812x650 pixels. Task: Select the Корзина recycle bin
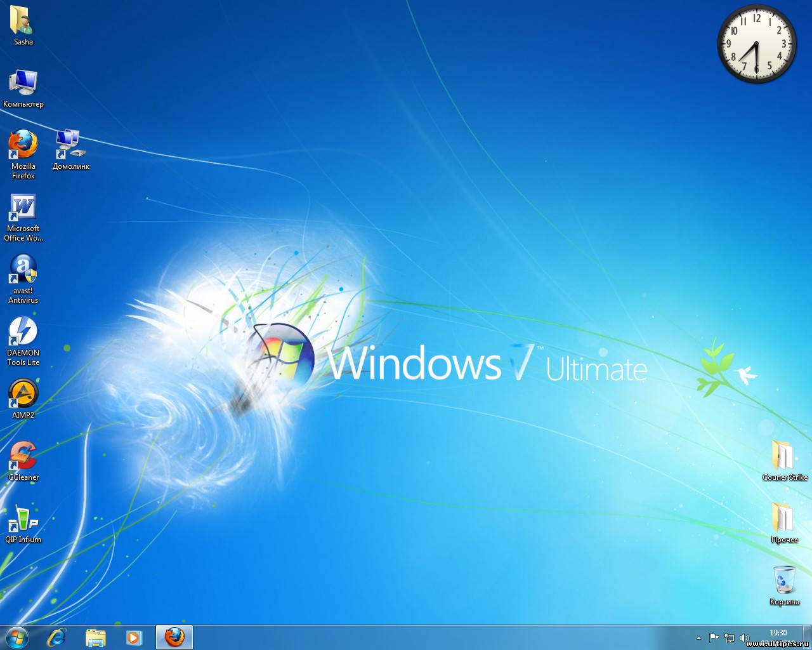(x=784, y=581)
